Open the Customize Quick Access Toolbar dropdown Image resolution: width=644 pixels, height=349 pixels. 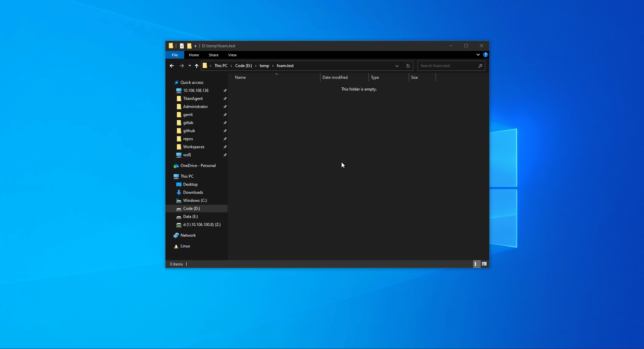195,46
